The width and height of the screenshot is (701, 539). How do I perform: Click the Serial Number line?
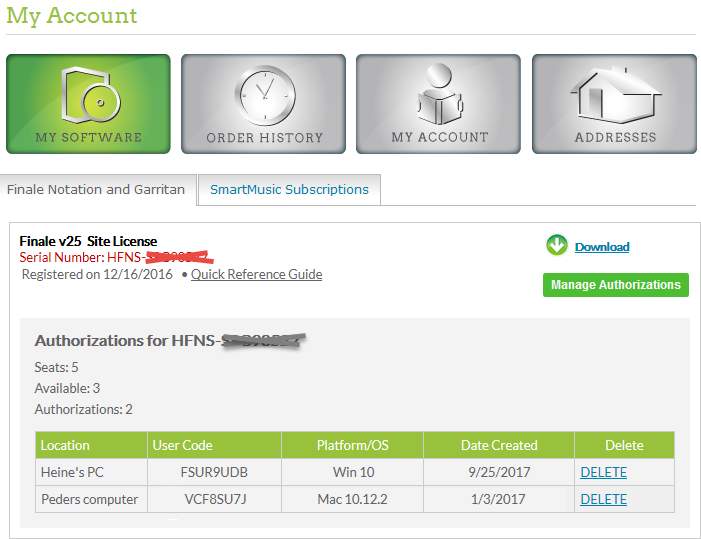click(x=116, y=257)
